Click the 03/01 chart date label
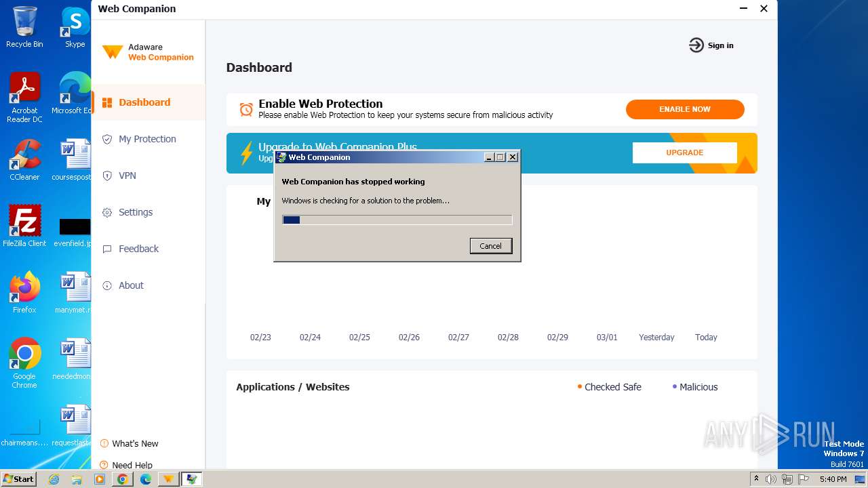The width and height of the screenshot is (868, 488). pos(607,337)
